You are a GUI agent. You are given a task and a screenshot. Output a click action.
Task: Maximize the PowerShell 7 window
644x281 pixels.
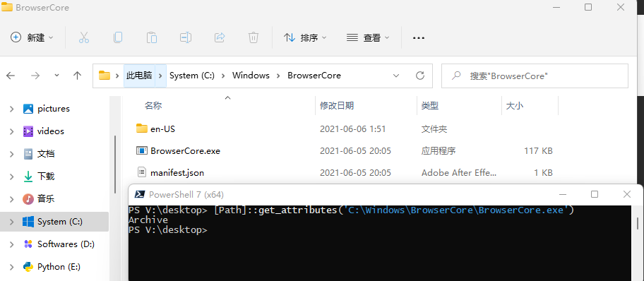point(595,194)
